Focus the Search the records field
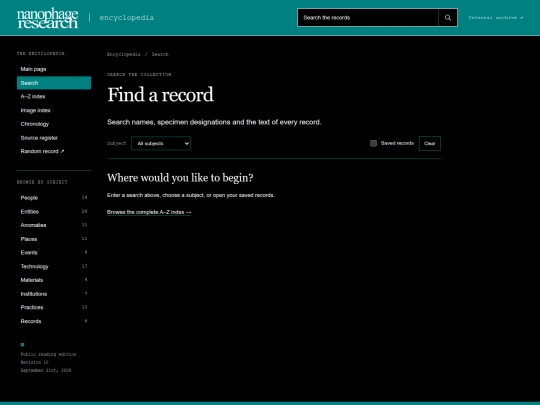 click(x=368, y=18)
